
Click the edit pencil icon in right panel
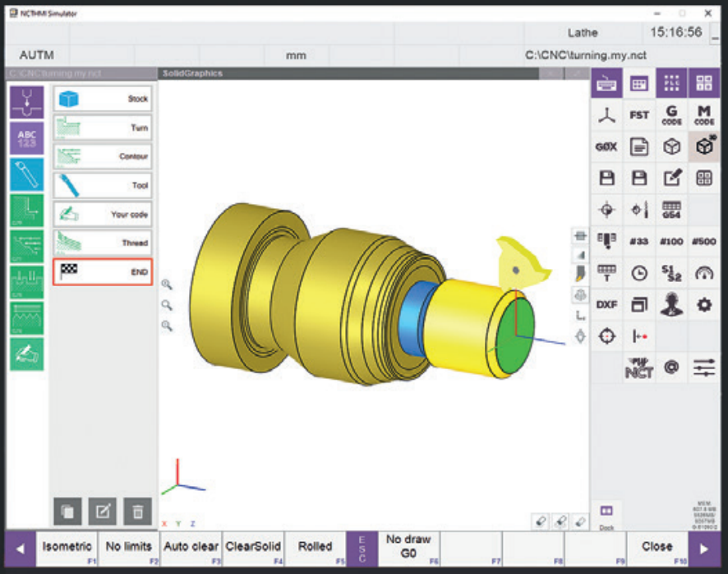pyautogui.click(x=672, y=178)
